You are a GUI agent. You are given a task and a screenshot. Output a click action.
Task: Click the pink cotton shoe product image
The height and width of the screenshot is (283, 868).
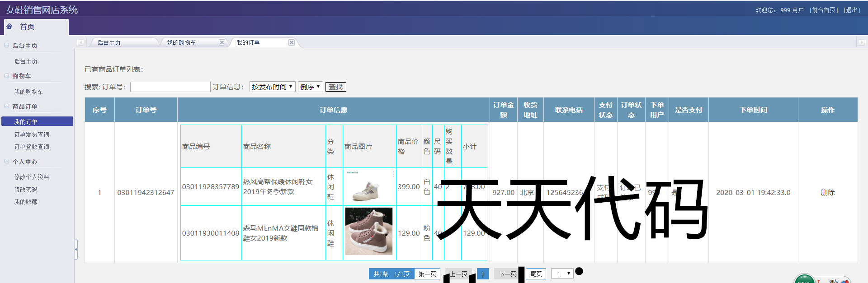point(369,232)
